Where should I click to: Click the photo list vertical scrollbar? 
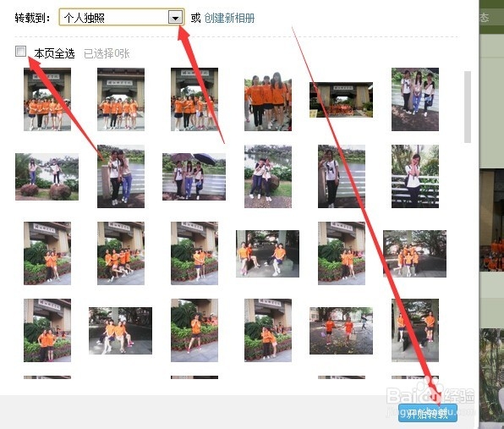tap(468, 107)
